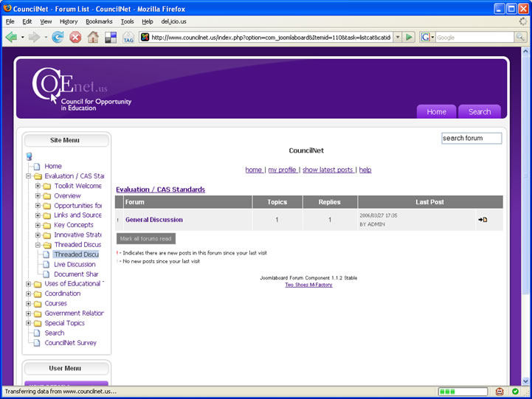The image size is (532, 399).
Task: Reload the page with the refresh icon
Action: 58,37
